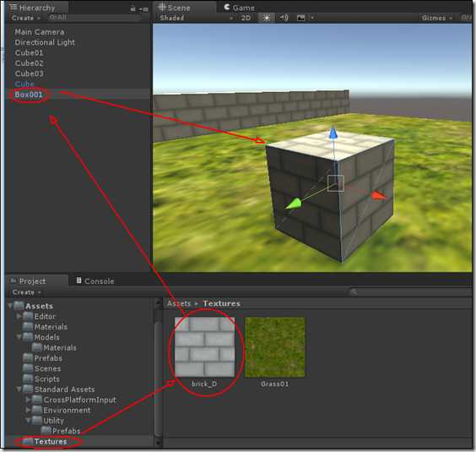Viewport: 476px width, 452px height.
Task: Select Box001 in Hierarchy
Action: pyautogui.click(x=29, y=95)
